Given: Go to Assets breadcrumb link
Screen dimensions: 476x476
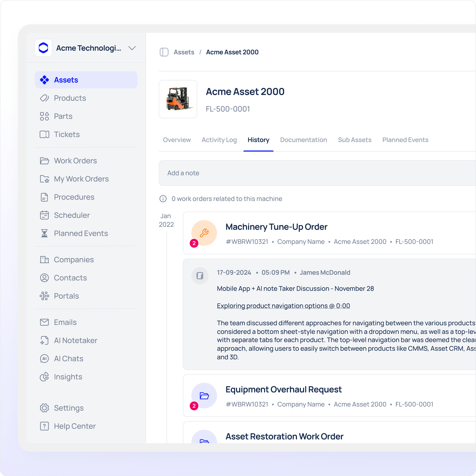Looking at the screenshot, I should coord(184,52).
